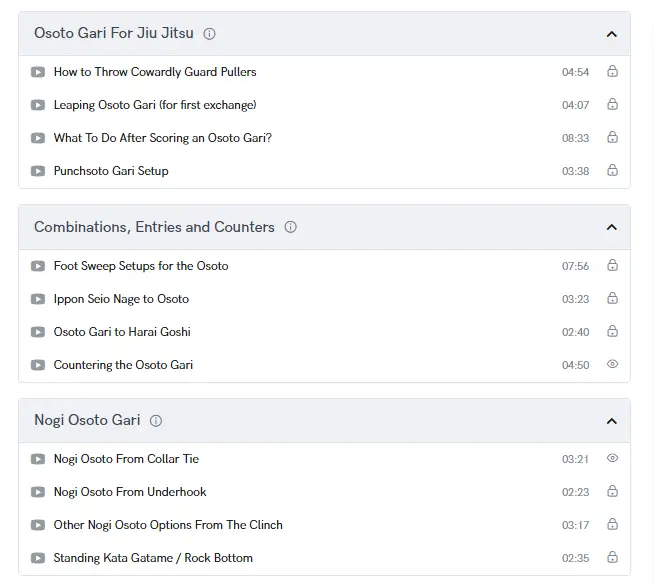This screenshot has width=654, height=584.
Task: Click the Nogi Osoto Gari section heading
Action: [x=87, y=421]
